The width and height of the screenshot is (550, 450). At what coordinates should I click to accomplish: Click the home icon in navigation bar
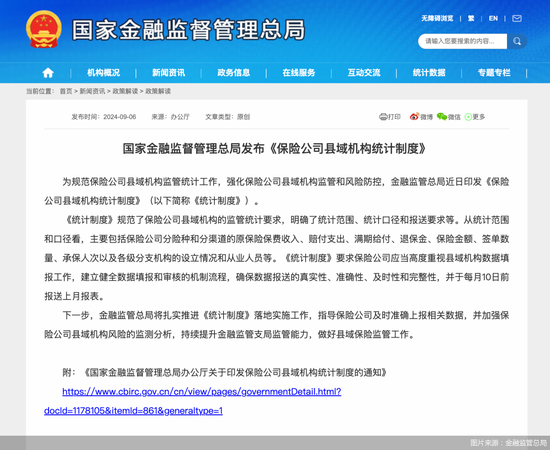[48, 73]
